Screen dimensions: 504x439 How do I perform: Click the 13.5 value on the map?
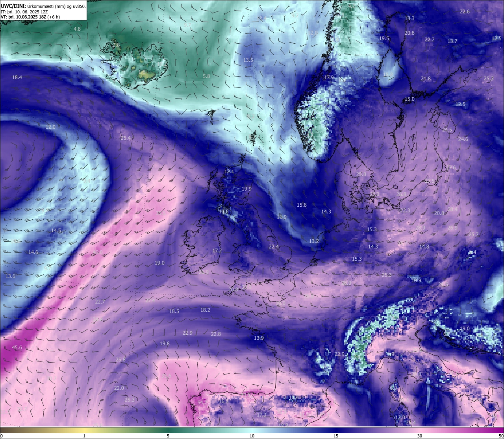click(248, 60)
